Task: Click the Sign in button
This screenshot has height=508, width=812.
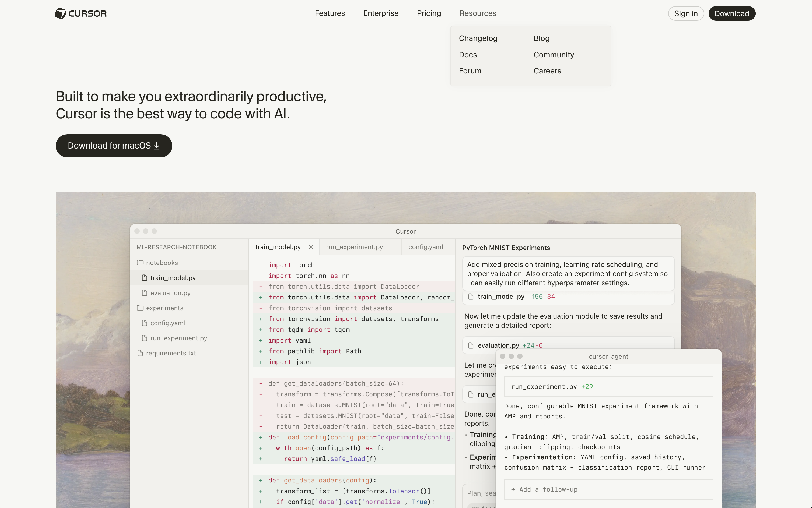Action: pos(686,13)
